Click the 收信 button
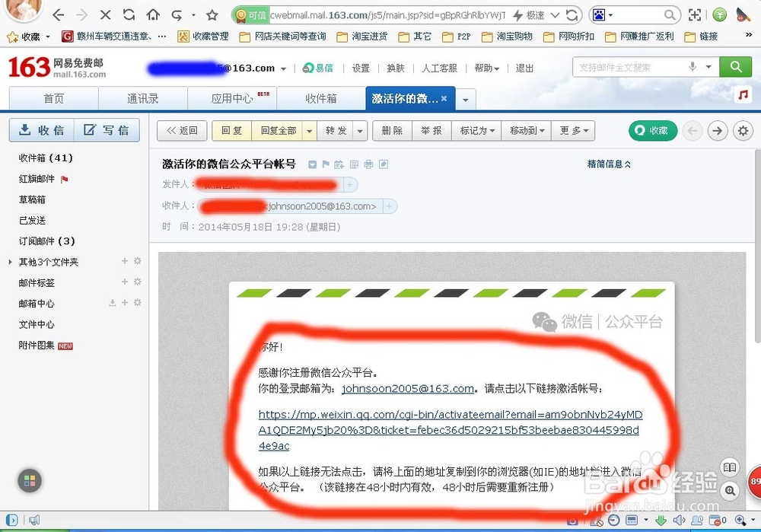761x532 pixels. (42, 130)
